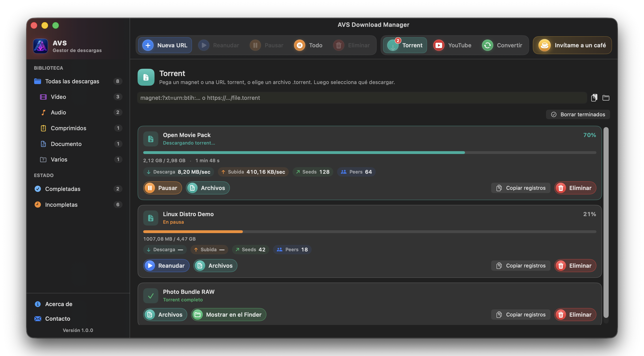Copy logs for Photo Bundle RAW
The image size is (644, 356).
(x=521, y=315)
